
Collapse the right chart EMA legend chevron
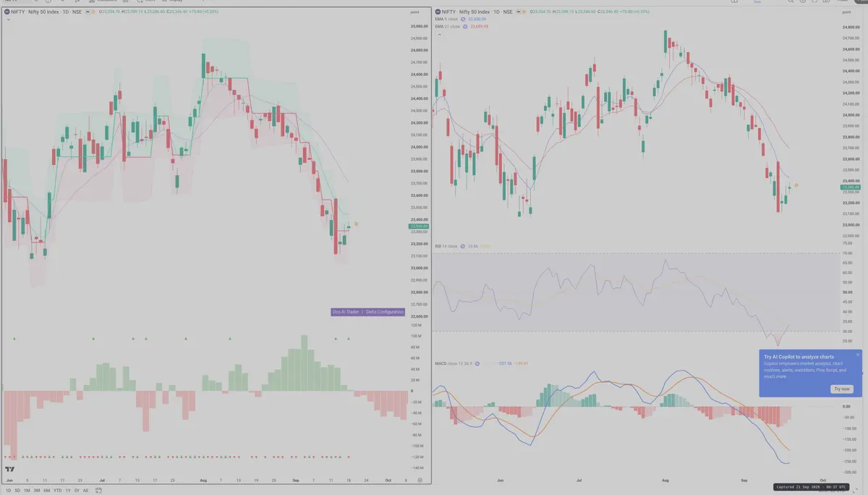440,35
